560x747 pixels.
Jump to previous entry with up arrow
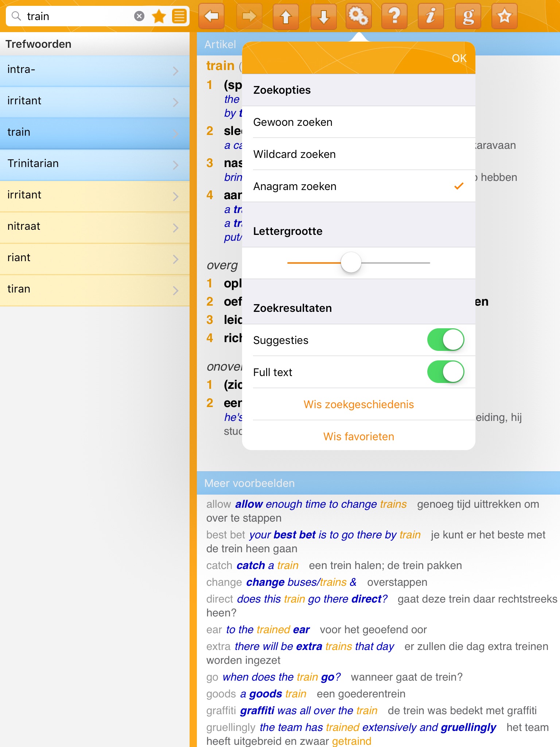point(286,16)
